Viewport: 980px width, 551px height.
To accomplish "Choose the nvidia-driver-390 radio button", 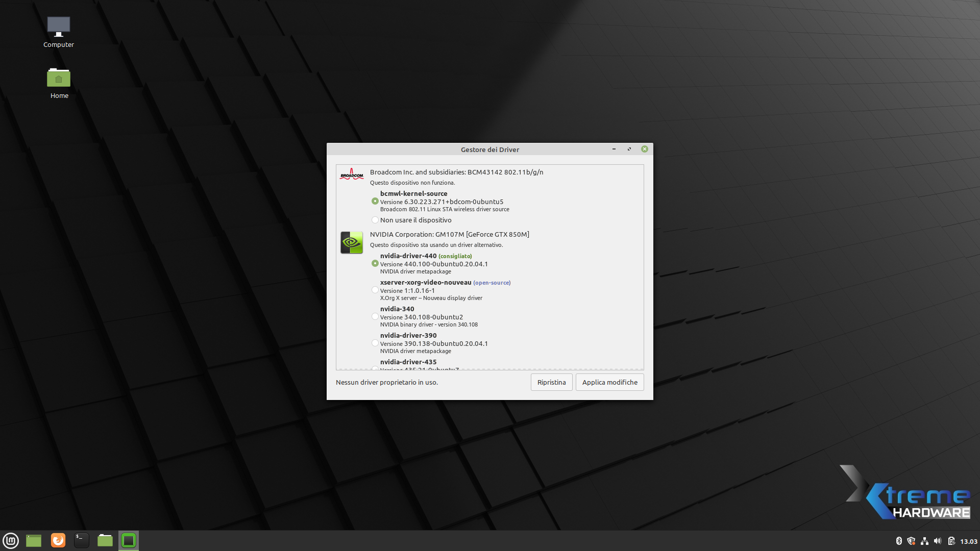I will click(x=375, y=343).
